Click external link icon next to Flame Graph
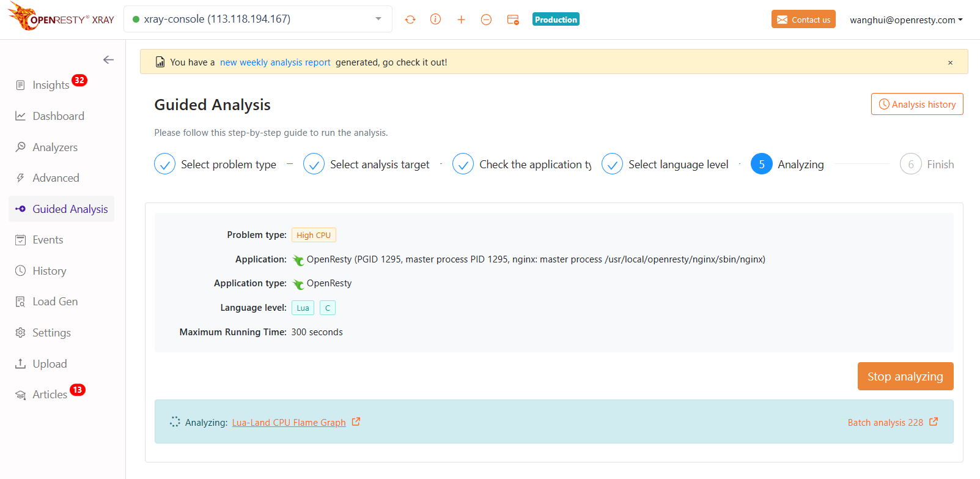The width and height of the screenshot is (980, 479). (356, 421)
